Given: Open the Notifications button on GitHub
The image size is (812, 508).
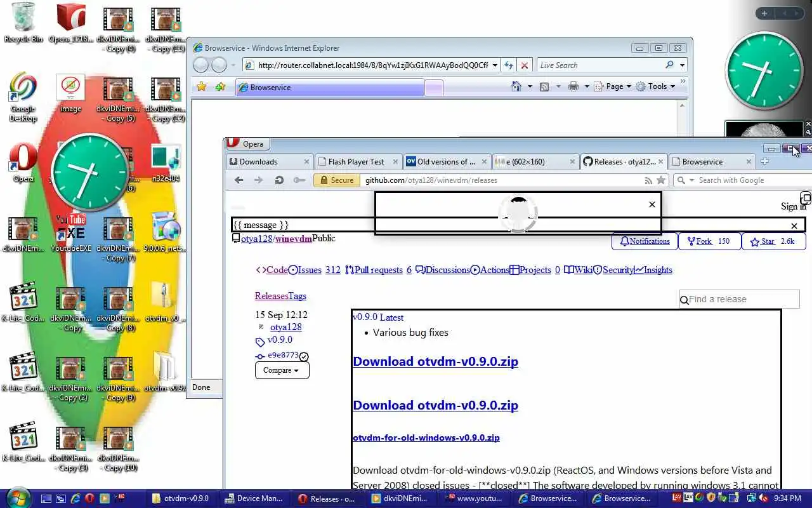Looking at the screenshot, I should (x=645, y=241).
